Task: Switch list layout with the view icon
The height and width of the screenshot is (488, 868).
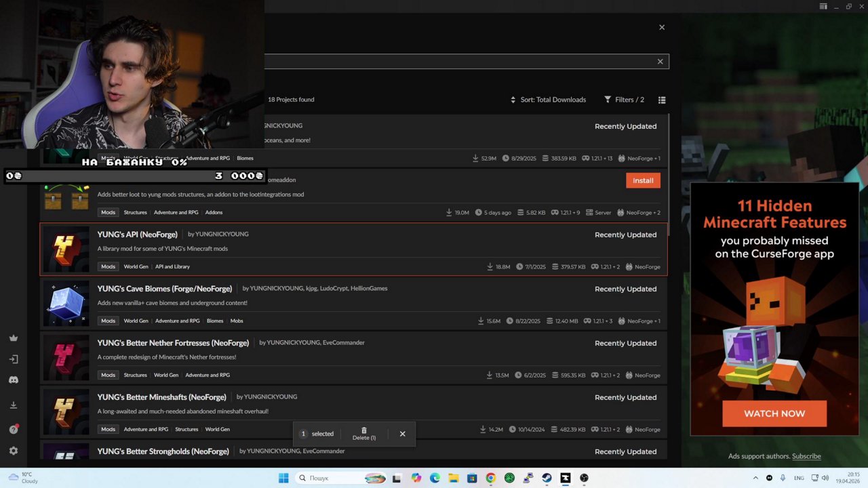Action: click(x=662, y=100)
